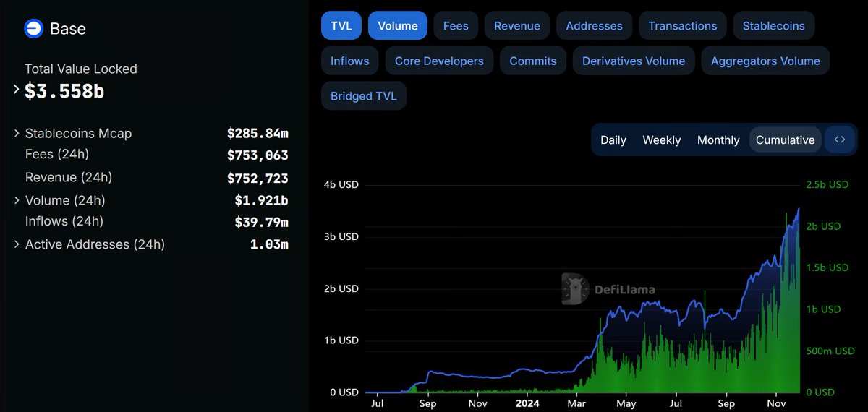Click the $1.921b volume value
The width and height of the screenshot is (868, 412).
261,200
